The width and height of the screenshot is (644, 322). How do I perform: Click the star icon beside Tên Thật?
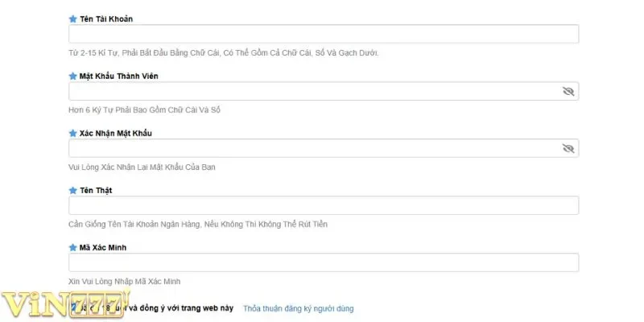pos(72,190)
